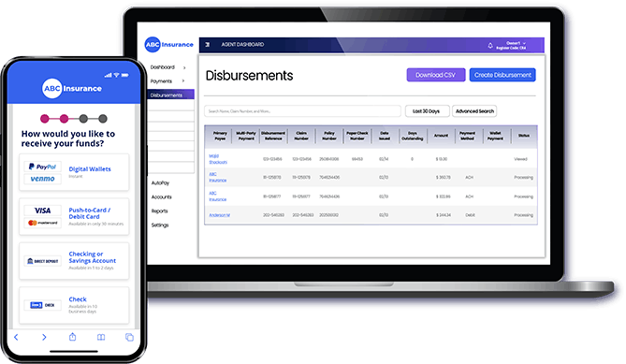Choose the Push-to-Card / Debit Card option
The width and height of the screenshot is (626, 364).
74,216
